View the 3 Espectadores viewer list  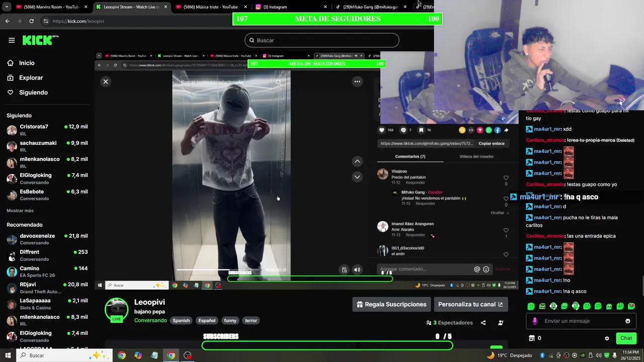click(449, 323)
